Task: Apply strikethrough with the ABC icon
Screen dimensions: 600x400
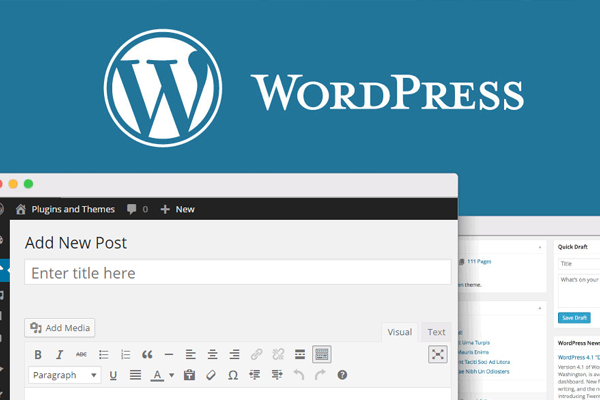Action: pos(81,354)
